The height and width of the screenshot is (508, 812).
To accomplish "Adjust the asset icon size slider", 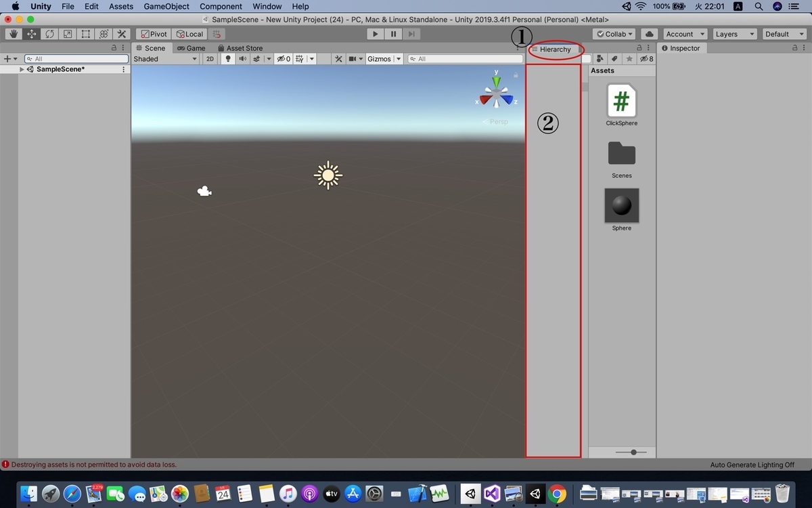I will (631, 452).
